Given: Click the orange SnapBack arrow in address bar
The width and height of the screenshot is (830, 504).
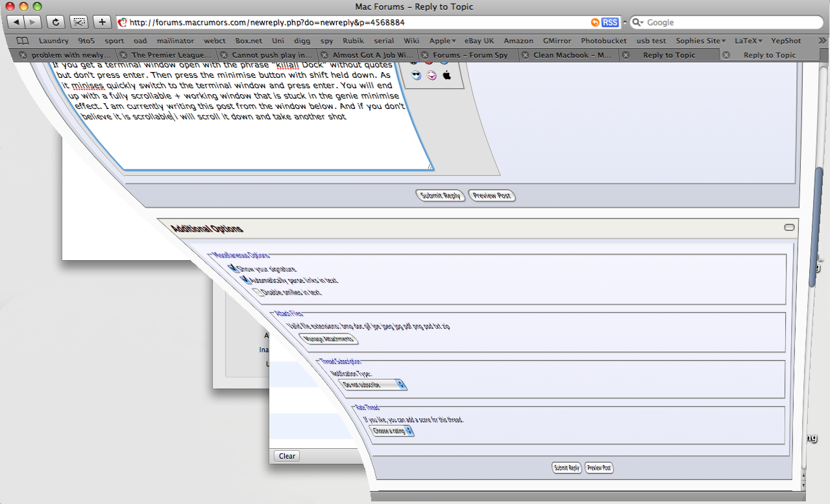Looking at the screenshot, I should (x=595, y=22).
